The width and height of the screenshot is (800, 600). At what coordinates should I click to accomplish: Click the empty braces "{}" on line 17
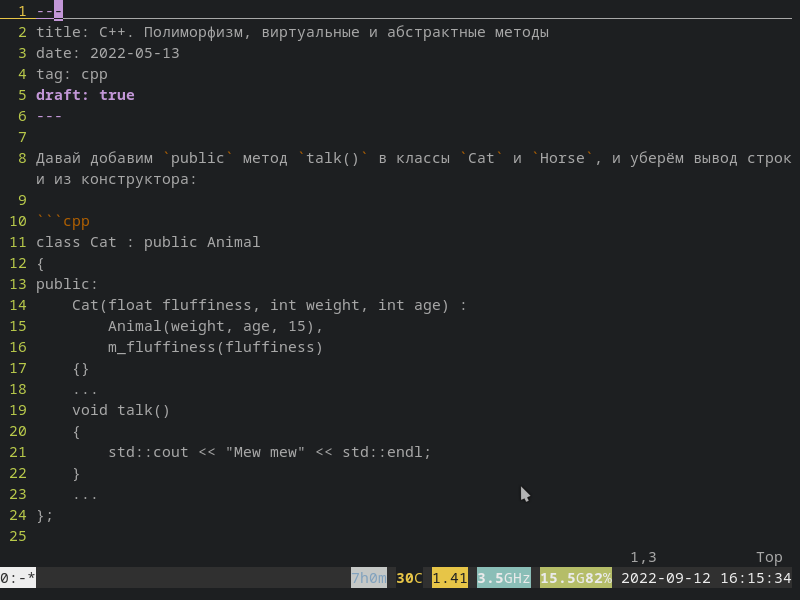click(81, 368)
